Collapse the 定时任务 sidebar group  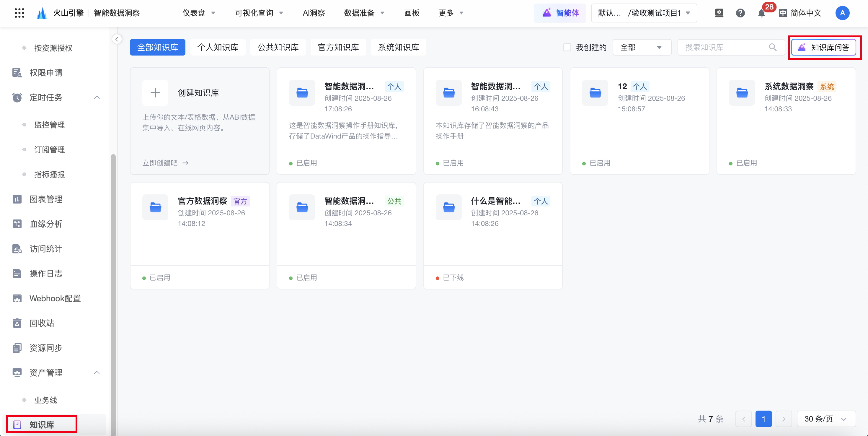click(97, 97)
